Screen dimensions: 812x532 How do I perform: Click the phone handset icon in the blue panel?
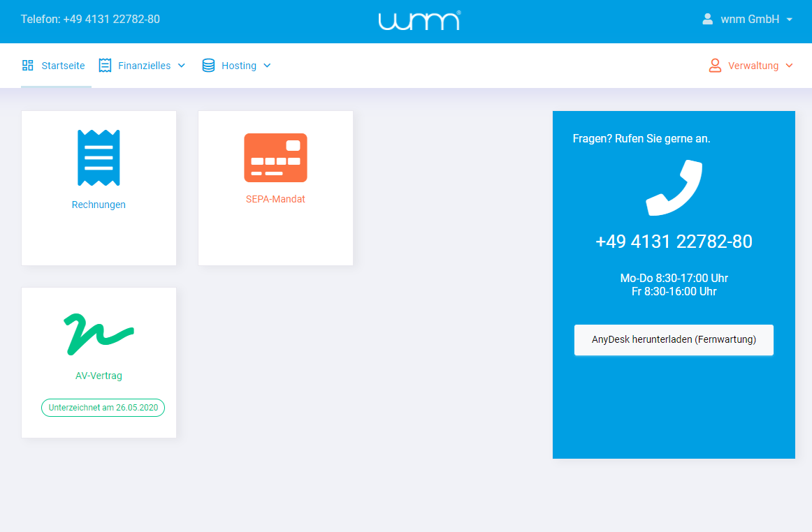[x=673, y=187]
